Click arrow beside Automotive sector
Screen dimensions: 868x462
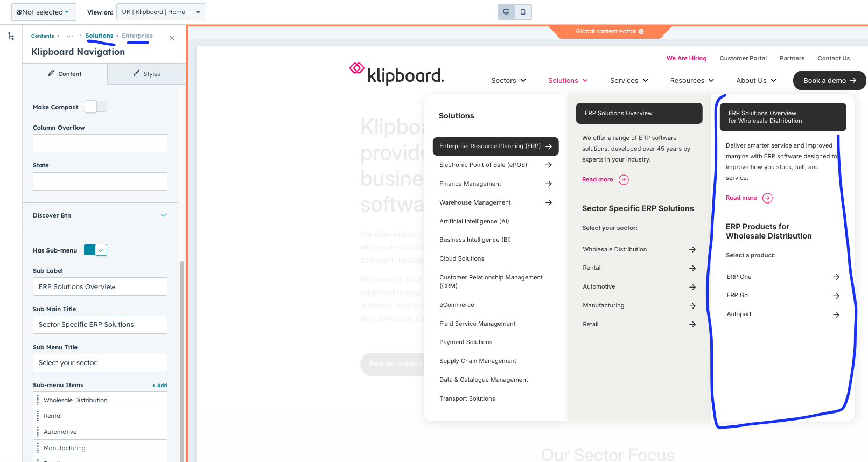click(692, 287)
